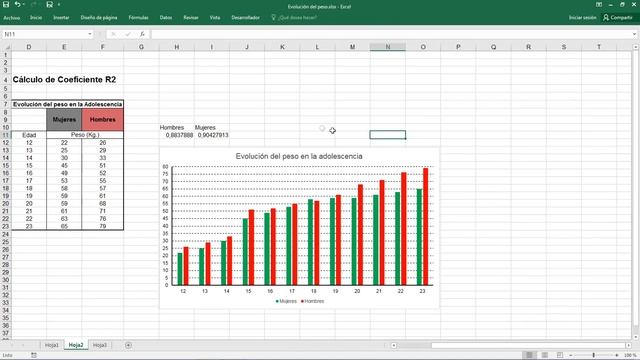Open the Archivo menu

click(x=11, y=18)
